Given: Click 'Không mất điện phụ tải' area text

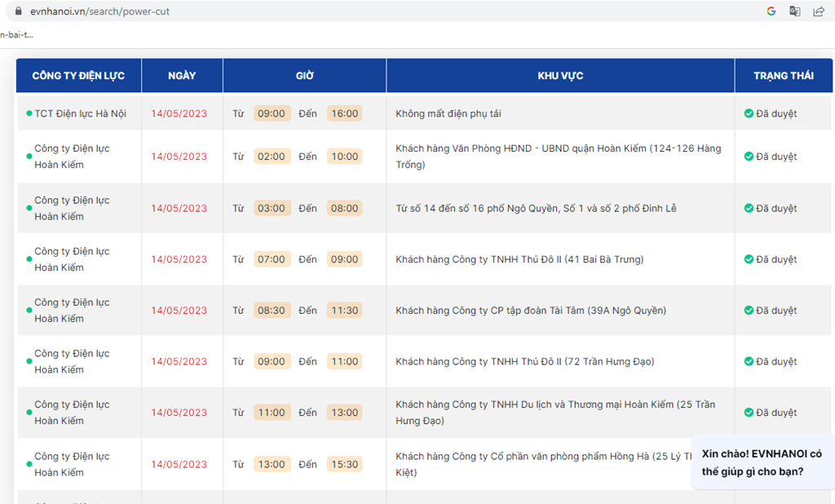Looking at the screenshot, I should tap(448, 113).
